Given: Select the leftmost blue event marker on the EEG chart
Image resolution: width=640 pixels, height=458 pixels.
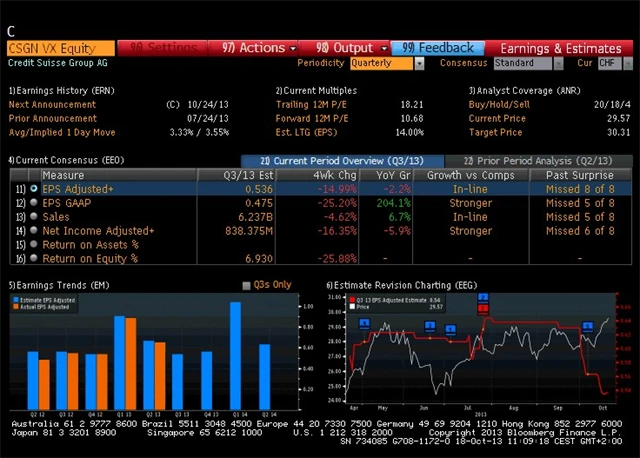Looking at the screenshot, I should tap(364, 324).
